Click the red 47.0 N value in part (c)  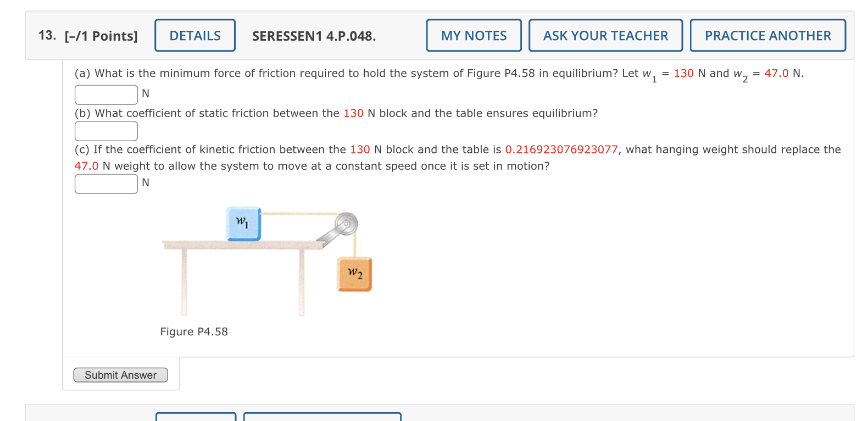86,165
